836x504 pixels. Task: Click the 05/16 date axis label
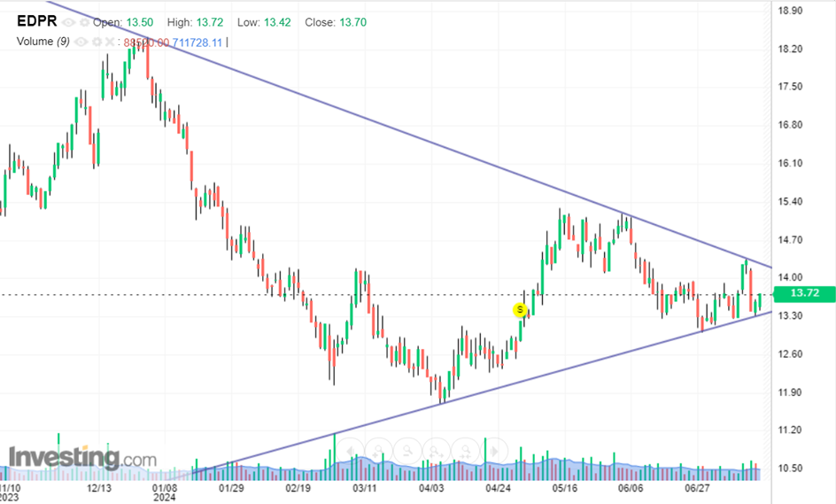pos(565,488)
